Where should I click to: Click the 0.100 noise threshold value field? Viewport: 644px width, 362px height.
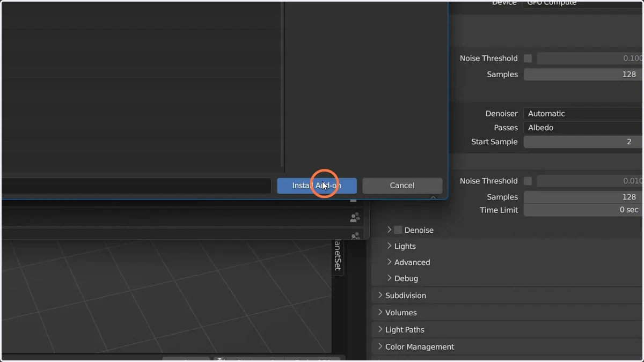(x=590, y=58)
